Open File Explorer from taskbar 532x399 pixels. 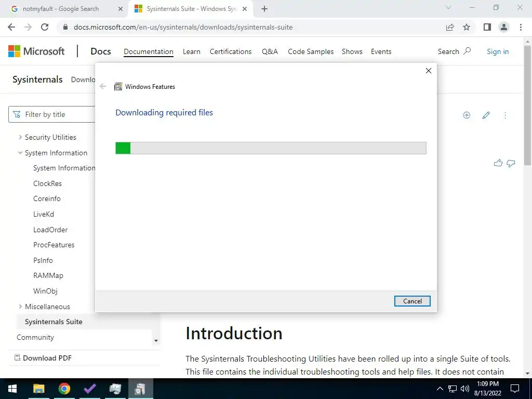coord(38,389)
